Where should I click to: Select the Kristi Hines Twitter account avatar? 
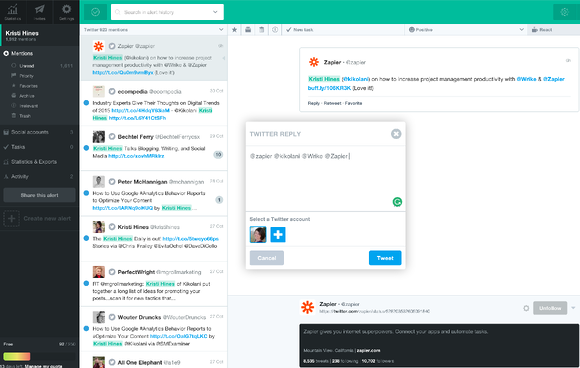(258, 234)
